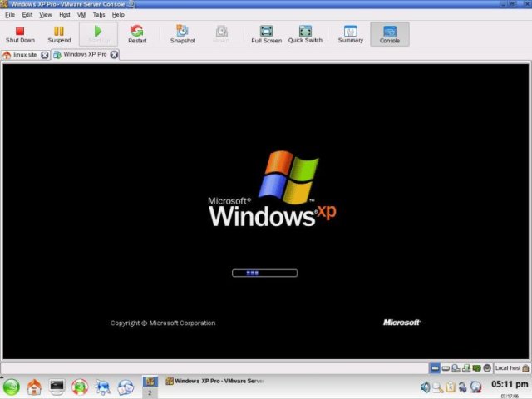Click the globe update tray icon

[x=475, y=387]
